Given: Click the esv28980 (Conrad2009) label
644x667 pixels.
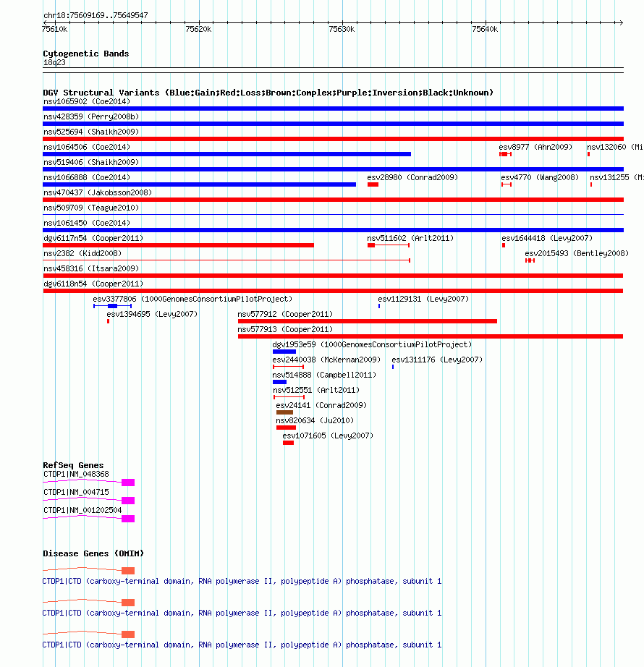Looking at the screenshot, I should point(412,177).
